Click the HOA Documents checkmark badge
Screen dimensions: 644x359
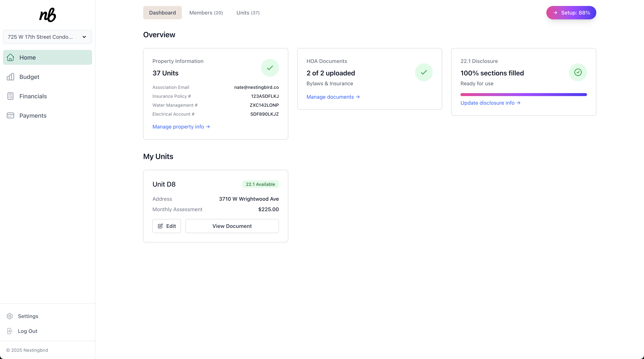(x=424, y=72)
